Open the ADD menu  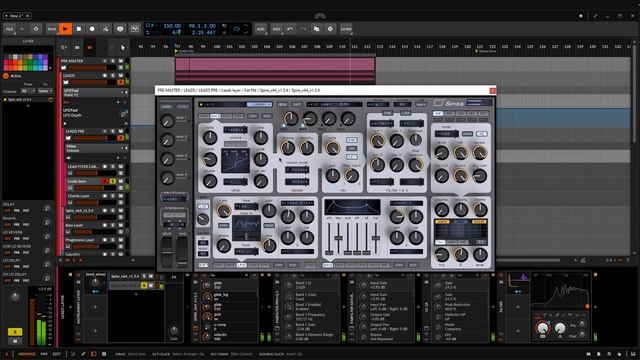(x=260, y=29)
